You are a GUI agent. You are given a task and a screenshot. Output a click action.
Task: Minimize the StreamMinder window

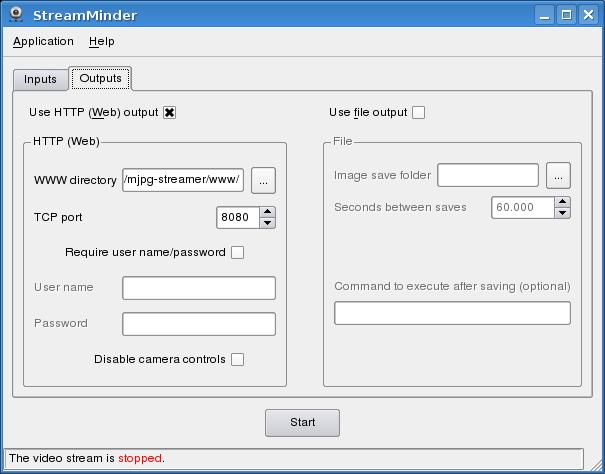pyautogui.click(x=544, y=15)
